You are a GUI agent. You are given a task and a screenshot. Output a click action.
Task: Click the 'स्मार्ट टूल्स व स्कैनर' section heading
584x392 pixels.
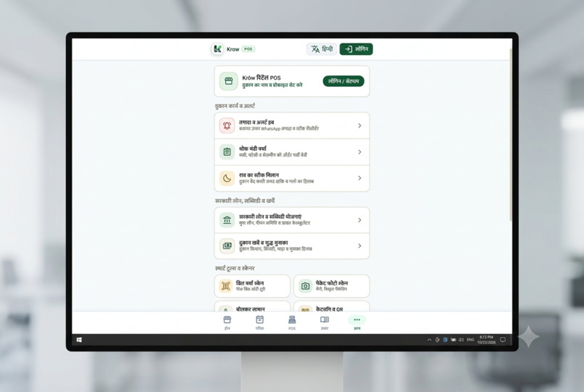coord(235,268)
